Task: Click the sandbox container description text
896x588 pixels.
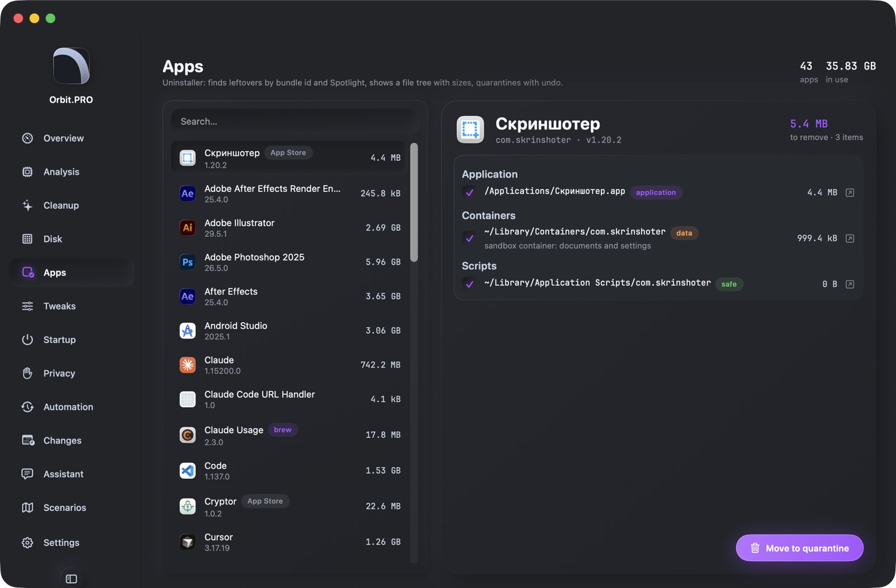Action: pyautogui.click(x=567, y=246)
